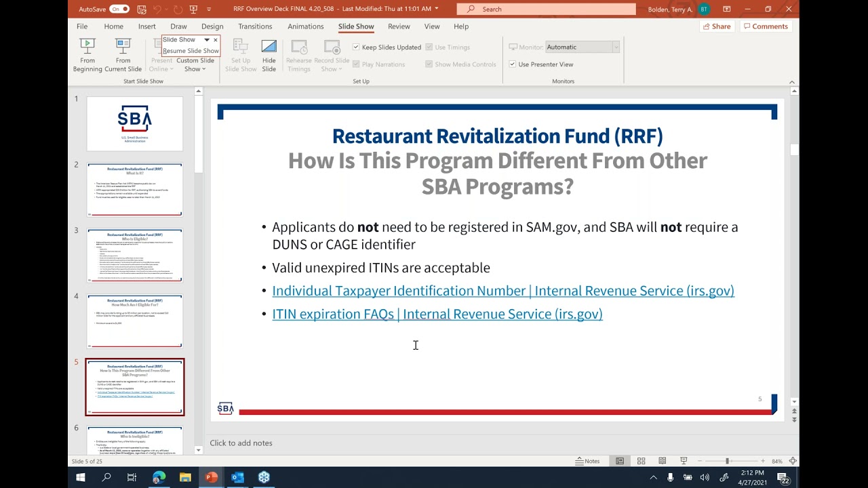This screenshot has width=868, height=488.
Task: Open Windows Start menu
Action: (81, 477)
